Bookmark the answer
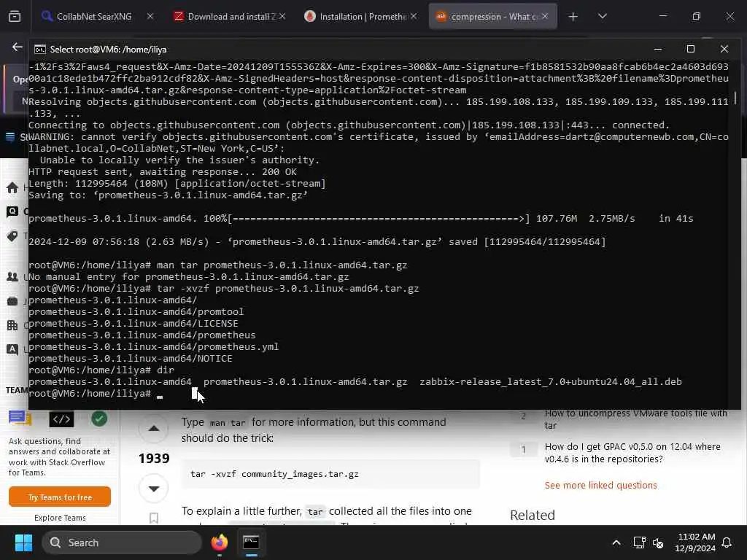Image resolution: width=747 pixels, height=560 pixels. (x=153, y=518)
